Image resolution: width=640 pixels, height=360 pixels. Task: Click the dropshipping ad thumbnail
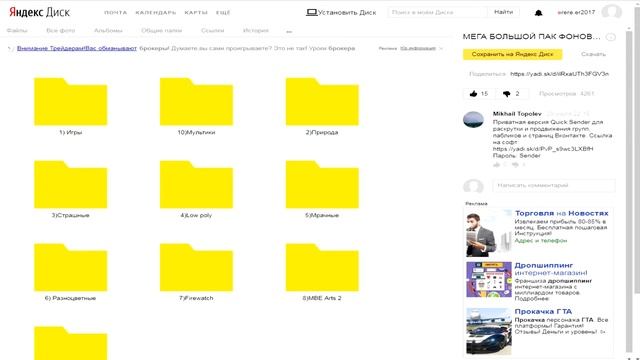coord(489,280)
